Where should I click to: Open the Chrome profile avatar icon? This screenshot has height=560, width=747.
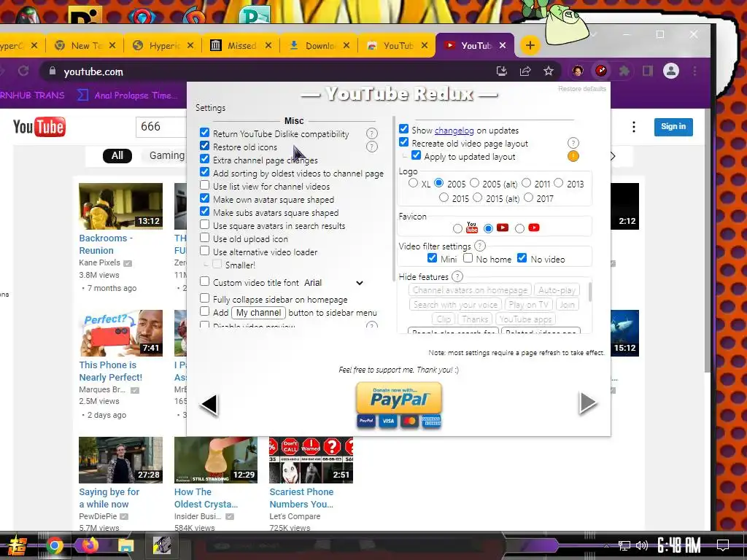tap(671, 71)
